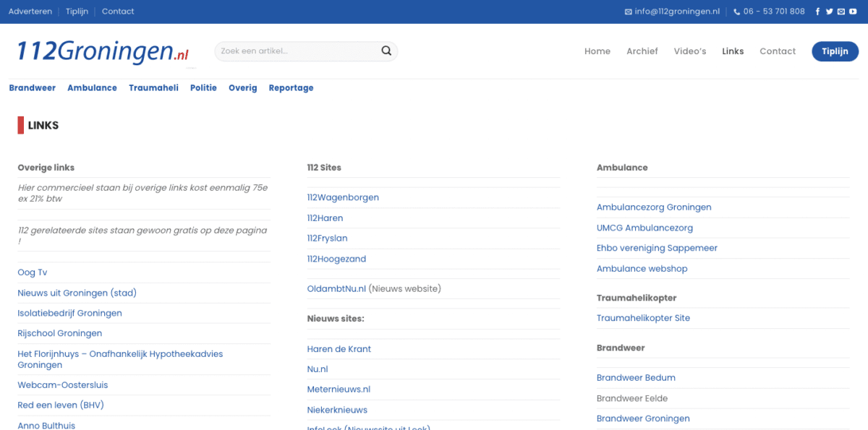Open the 112Wagenborgen link
Viewport: 868px width, 430px height.
tap(343, 197)
